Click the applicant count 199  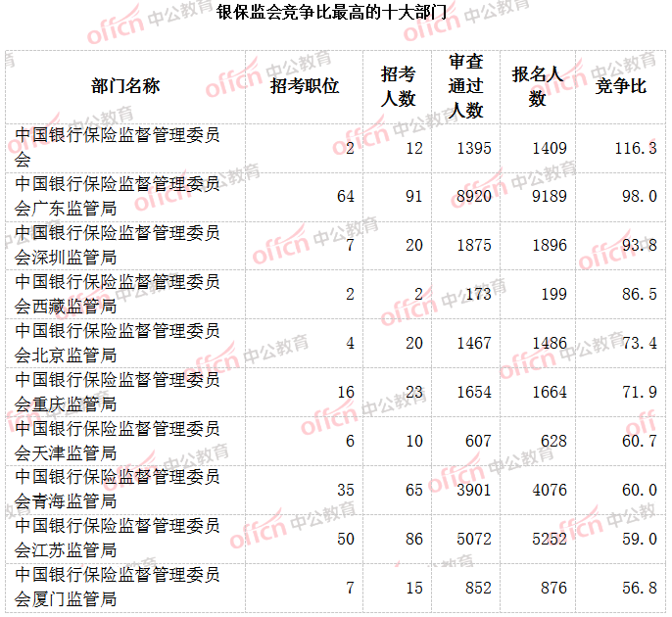pos(553,294)
